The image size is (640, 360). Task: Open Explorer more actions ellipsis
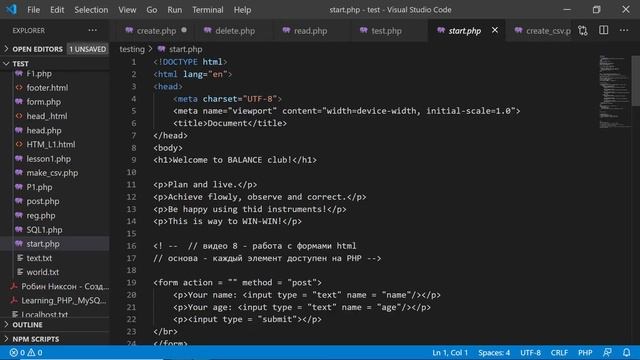93,30
